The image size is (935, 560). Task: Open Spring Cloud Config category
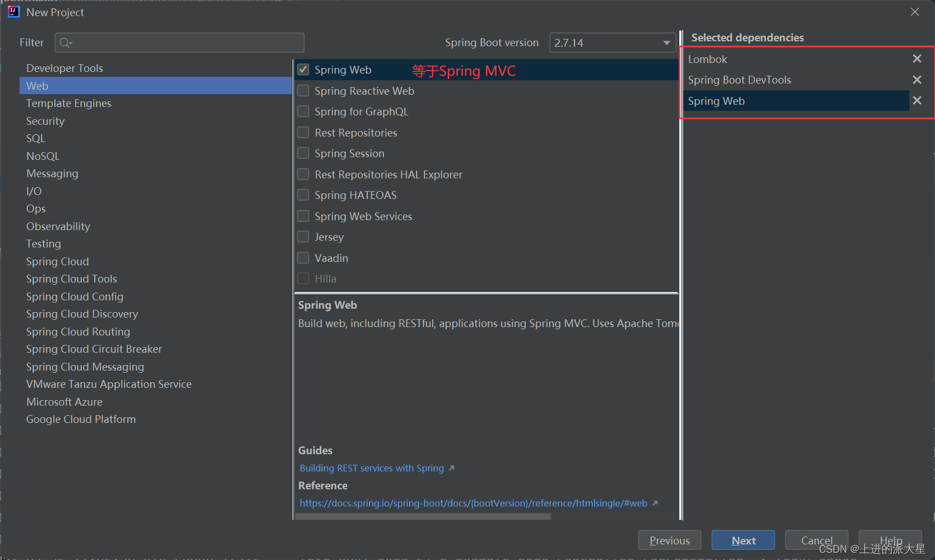(155, 296)
